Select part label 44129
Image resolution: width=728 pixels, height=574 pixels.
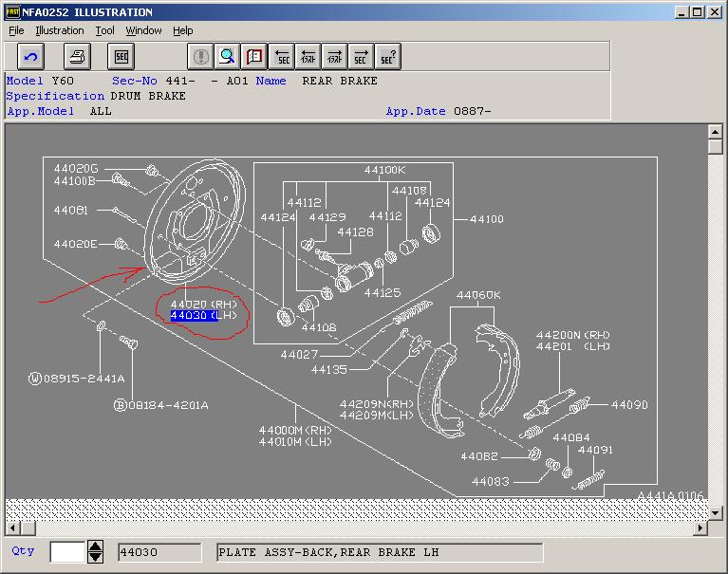327,217
